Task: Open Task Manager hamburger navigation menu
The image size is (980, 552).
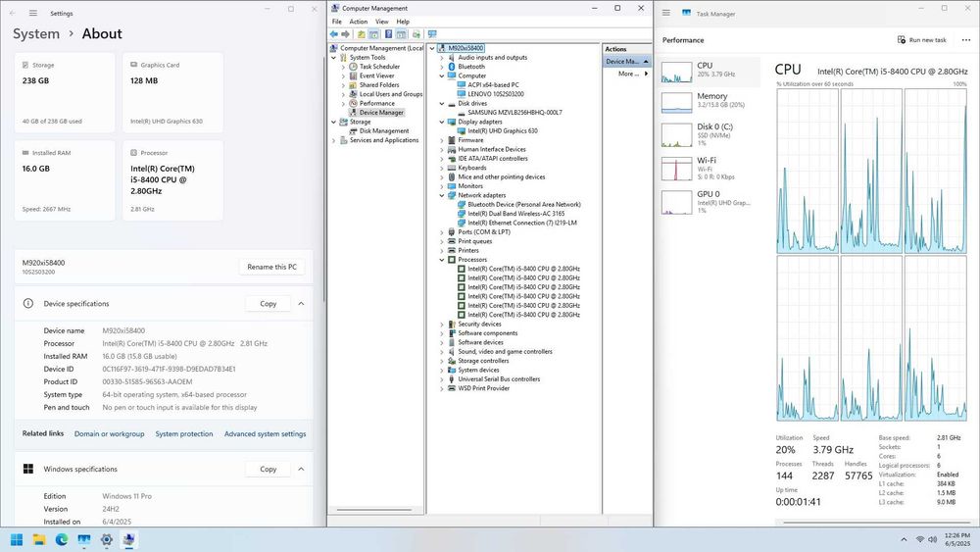Action: pos(666,13)
